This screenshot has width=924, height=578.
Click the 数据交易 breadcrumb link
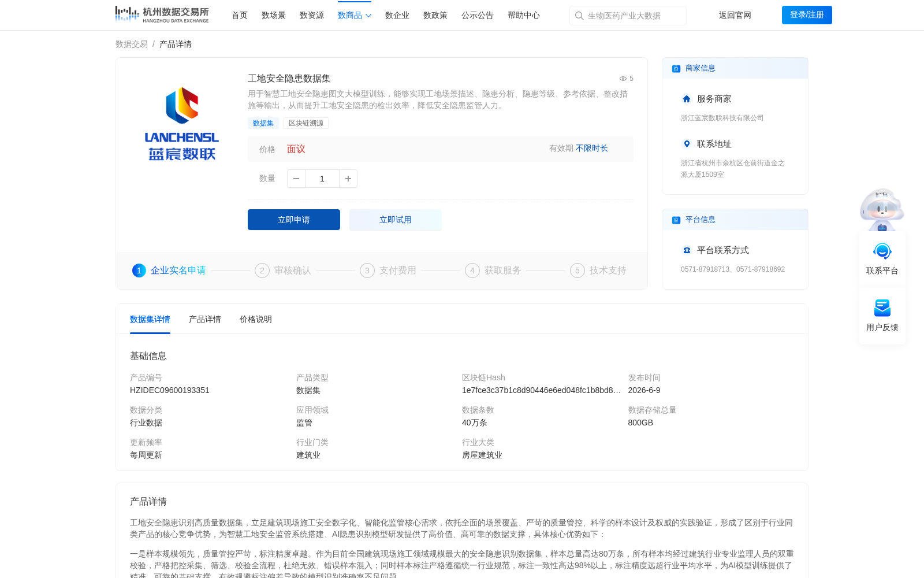click(x=132, y=44)
